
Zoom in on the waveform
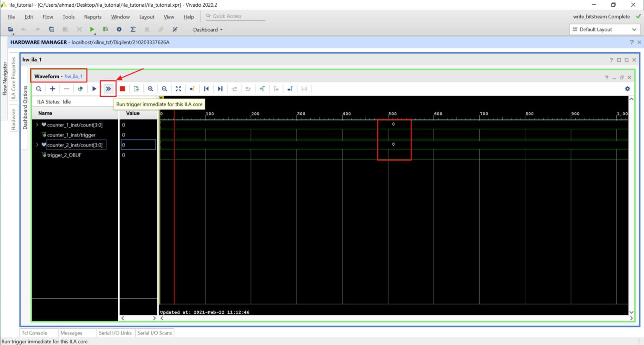click(150, 89)
